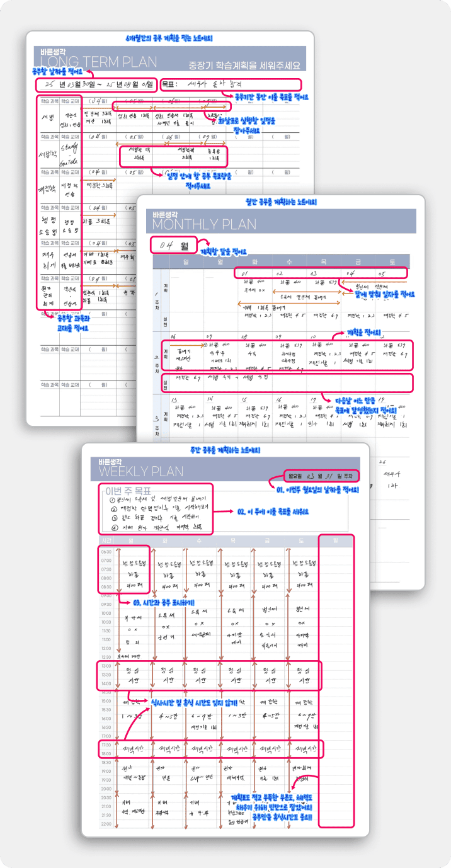Screen dimensions: 451x868
Task: Click the 일 column header in the Weekly Plan
Action: 336,540
